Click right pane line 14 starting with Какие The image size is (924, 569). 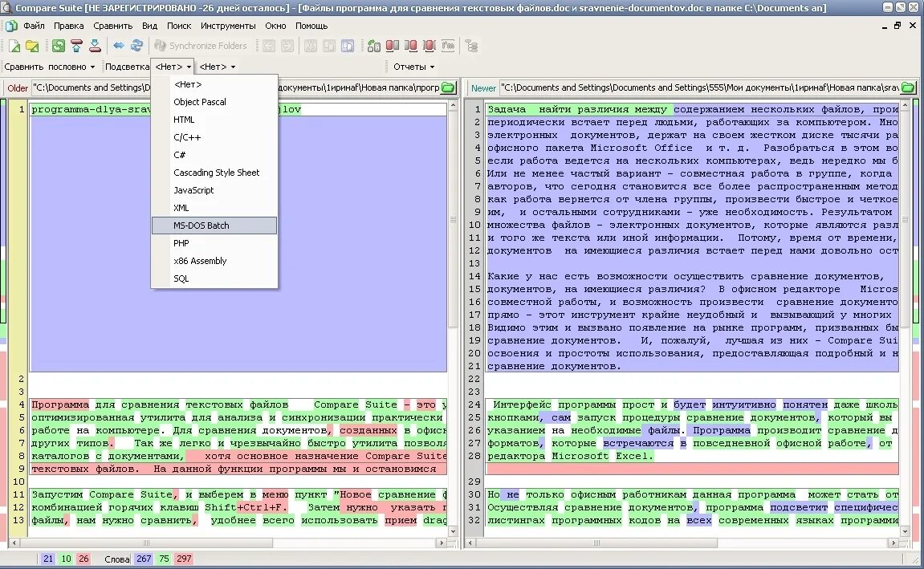click(693, 276)
